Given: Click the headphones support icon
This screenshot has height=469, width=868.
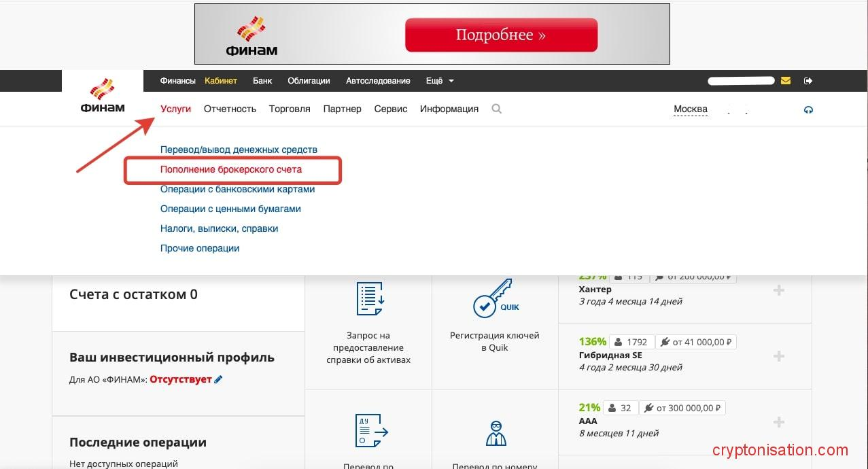Looking at the screenshot, I should point(809,109).
